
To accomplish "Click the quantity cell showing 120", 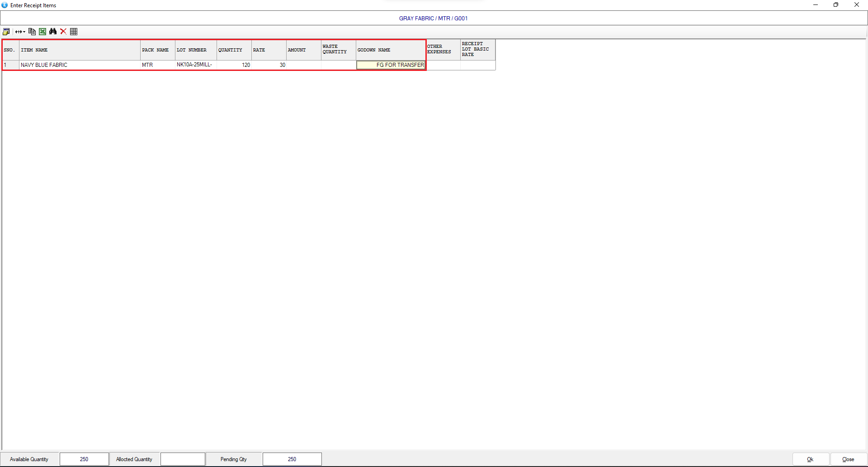I will [234, 65].
